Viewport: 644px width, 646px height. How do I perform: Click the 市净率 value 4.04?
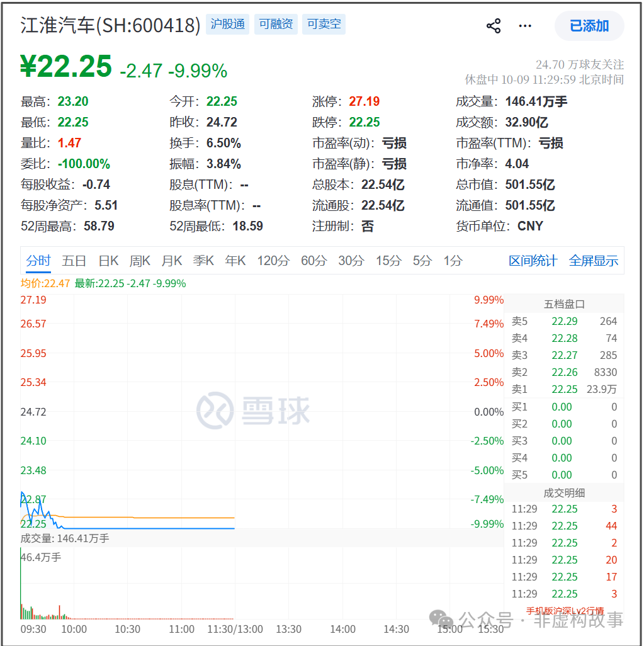click(x=517, y=164)
